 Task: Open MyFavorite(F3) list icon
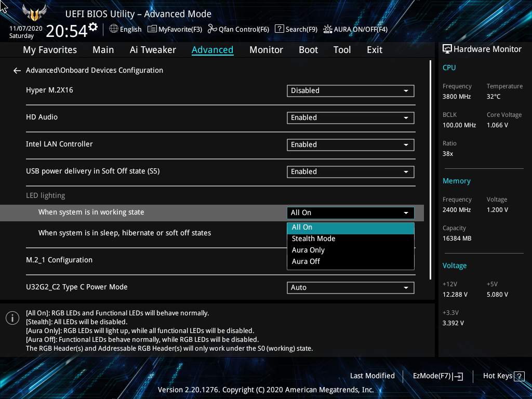click(x=152, y=29)
